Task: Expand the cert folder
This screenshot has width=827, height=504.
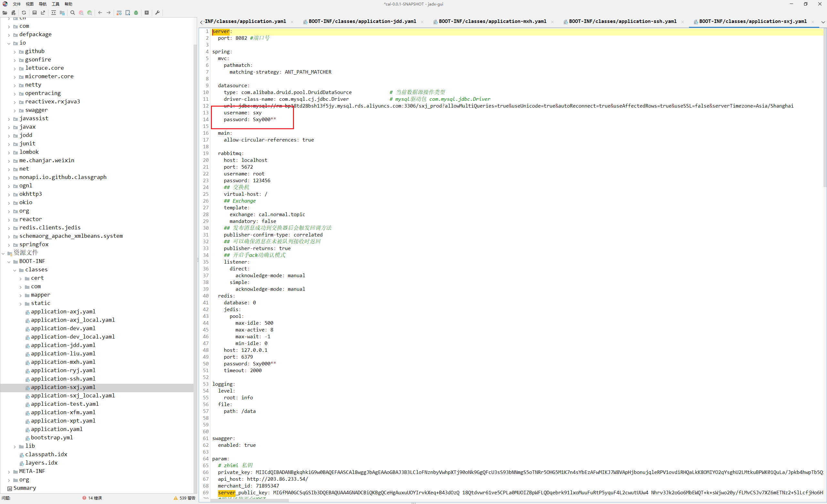Action: click(x=20, y=278)
